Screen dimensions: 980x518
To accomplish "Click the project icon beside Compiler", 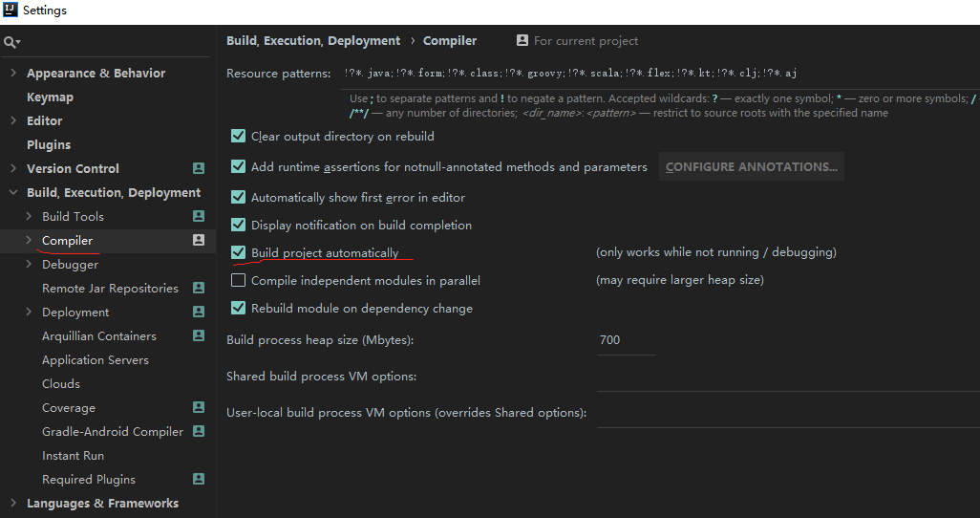I will tap(199, 240).
